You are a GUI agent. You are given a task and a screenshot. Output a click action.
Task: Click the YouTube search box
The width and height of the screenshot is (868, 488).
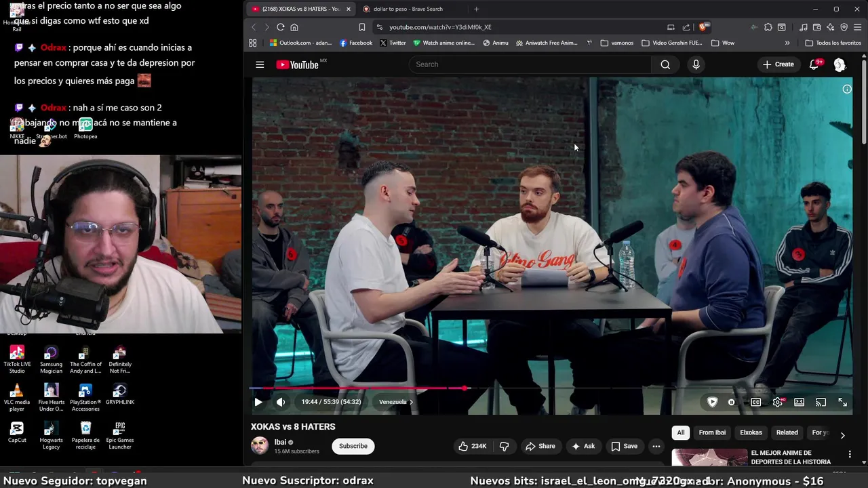[530, 64]
